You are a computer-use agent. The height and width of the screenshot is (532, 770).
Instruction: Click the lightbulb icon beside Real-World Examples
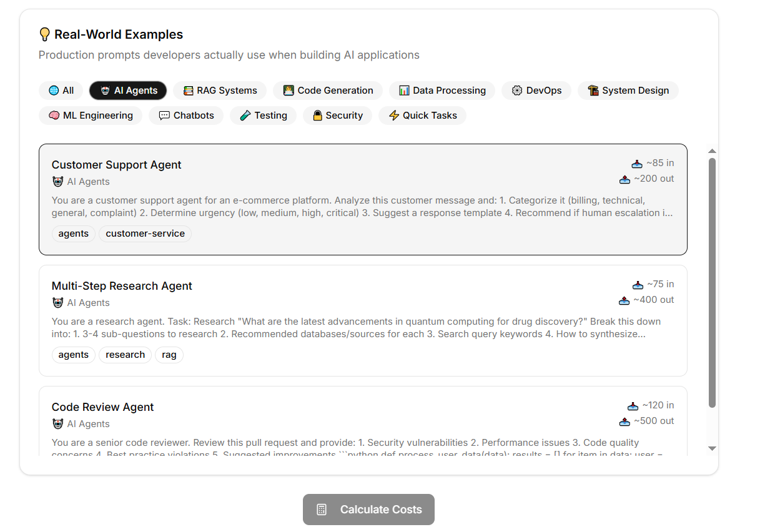tap(44, 34)
